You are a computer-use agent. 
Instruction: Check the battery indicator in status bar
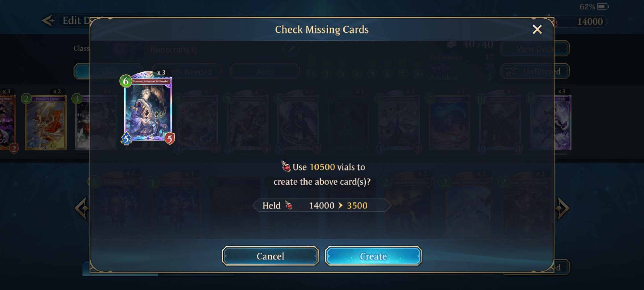(603, 6)
